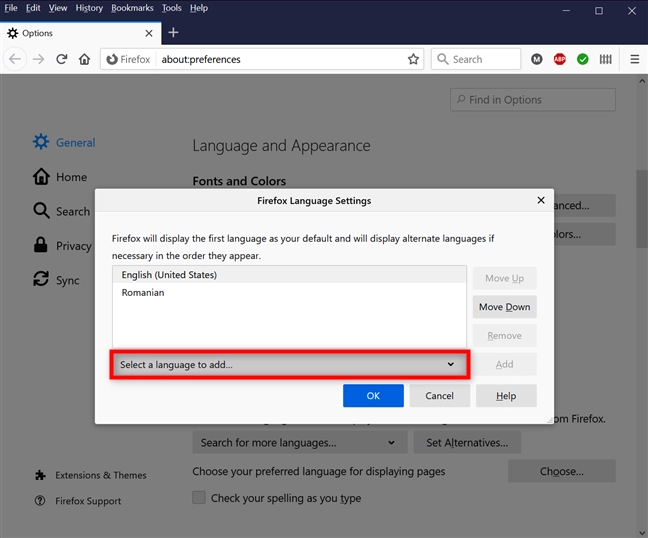Open the Extensions & Themes label

tap(101, 475)
